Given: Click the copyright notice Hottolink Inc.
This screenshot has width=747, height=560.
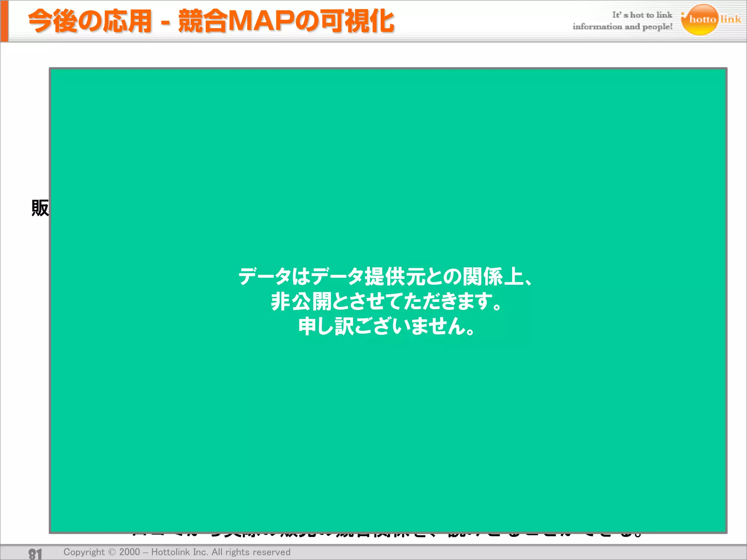Looking at the screenshot, I should pos(177,552).
